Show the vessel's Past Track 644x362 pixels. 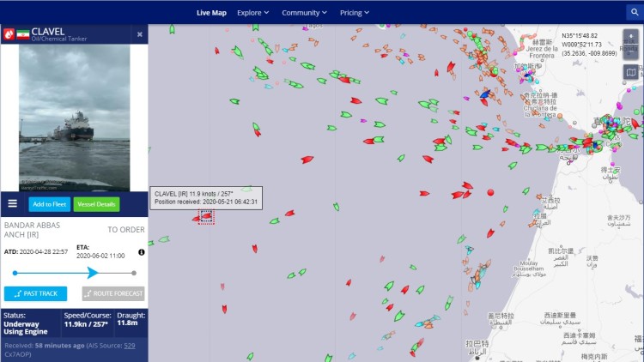click(x=35, y=293)
